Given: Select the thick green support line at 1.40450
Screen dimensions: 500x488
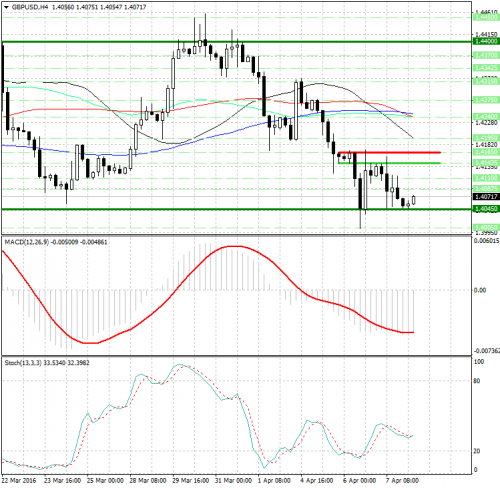Looking at the screenshot, I should [237, 209].
